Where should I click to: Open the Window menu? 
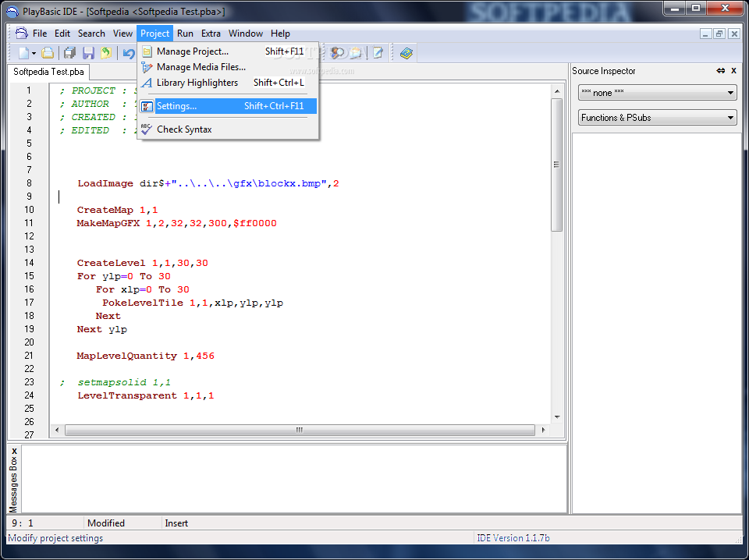pyautogui.click(x=246, y=34)
